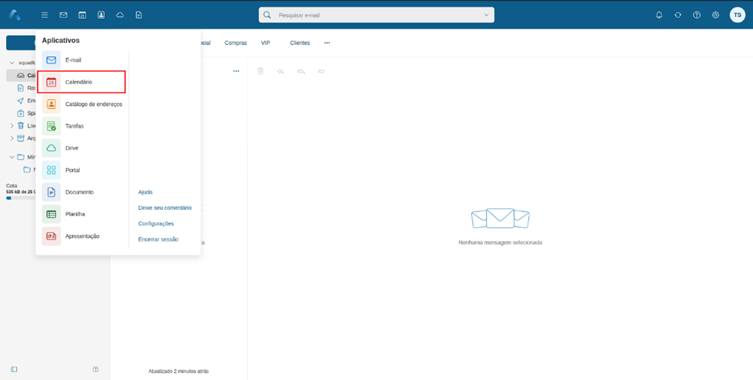This screenshot has width=753, height=380.
Task: Click the refresh icon in the top bar
Action: pos(678,15)
